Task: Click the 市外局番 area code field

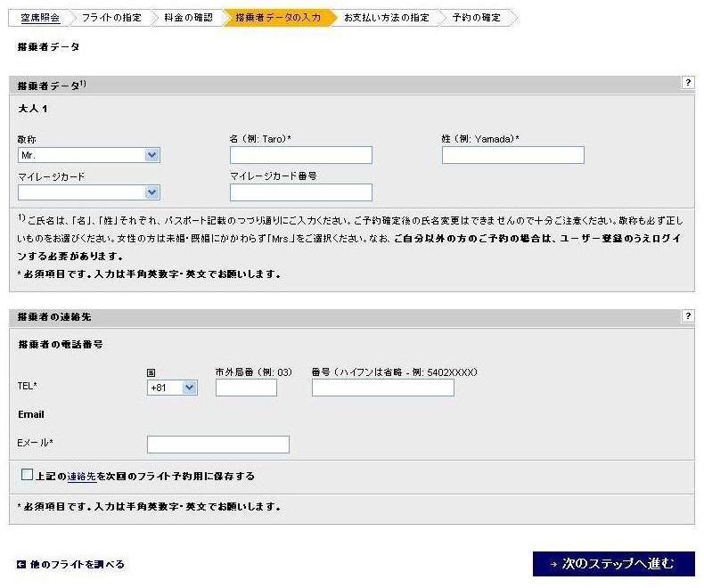Action: point(246,388)
